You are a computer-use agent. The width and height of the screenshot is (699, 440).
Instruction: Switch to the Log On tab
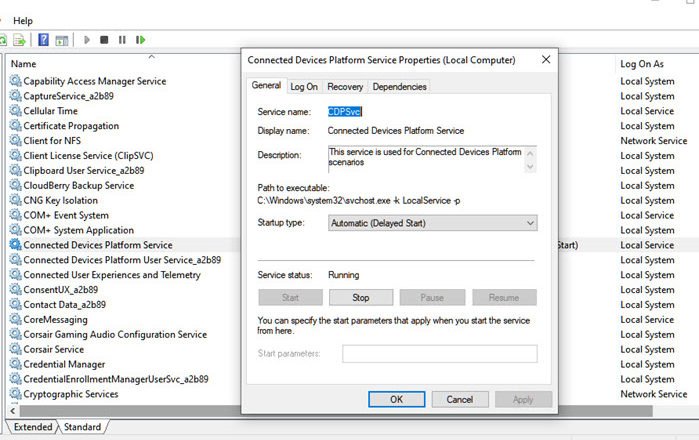(304, 87)
